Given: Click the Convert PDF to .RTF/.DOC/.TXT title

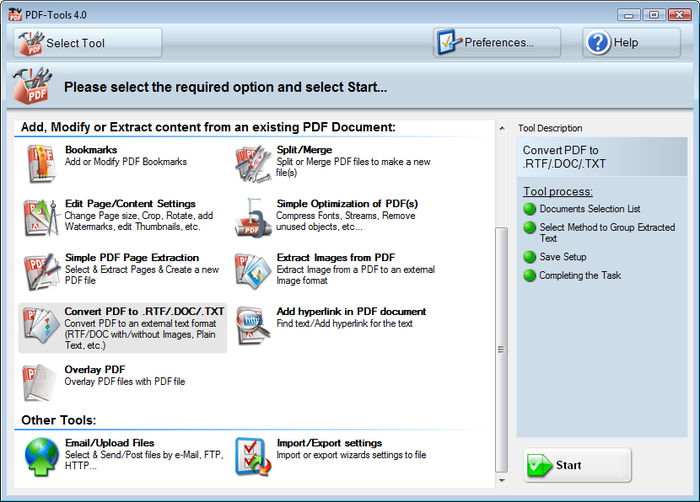Looking at the screenshot, I should [144, 311].
